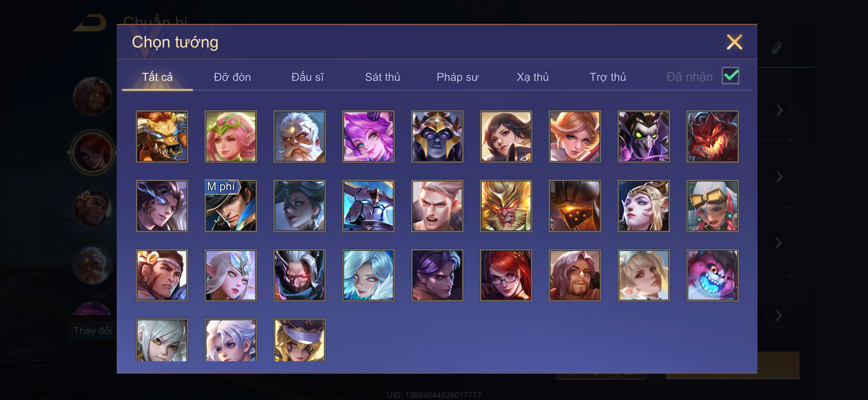Pick the pink grinning cat hero portrait
This screenshot has width=868, height=400.
(x=712, y=275)
